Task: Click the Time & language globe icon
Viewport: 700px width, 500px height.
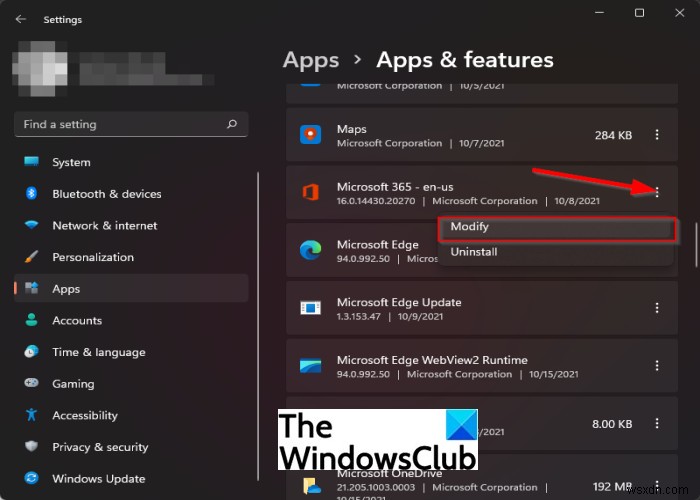Action: click(31, 351)
